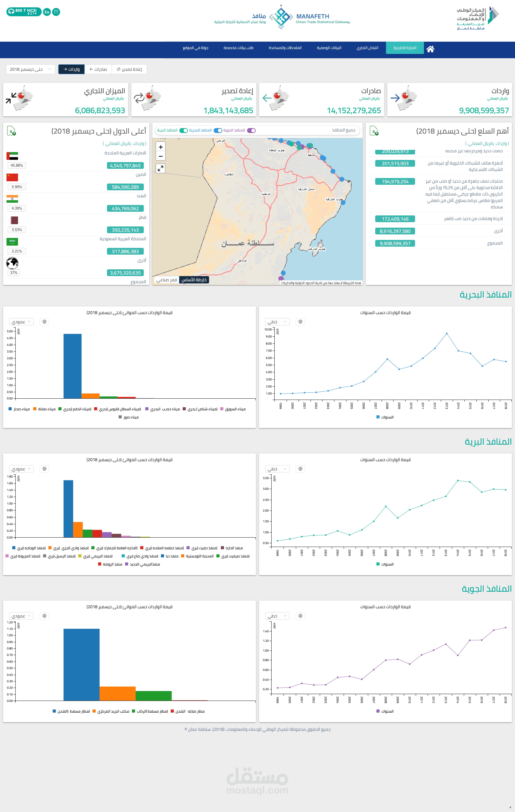Select the صادرات exports tab

point(98,69)
